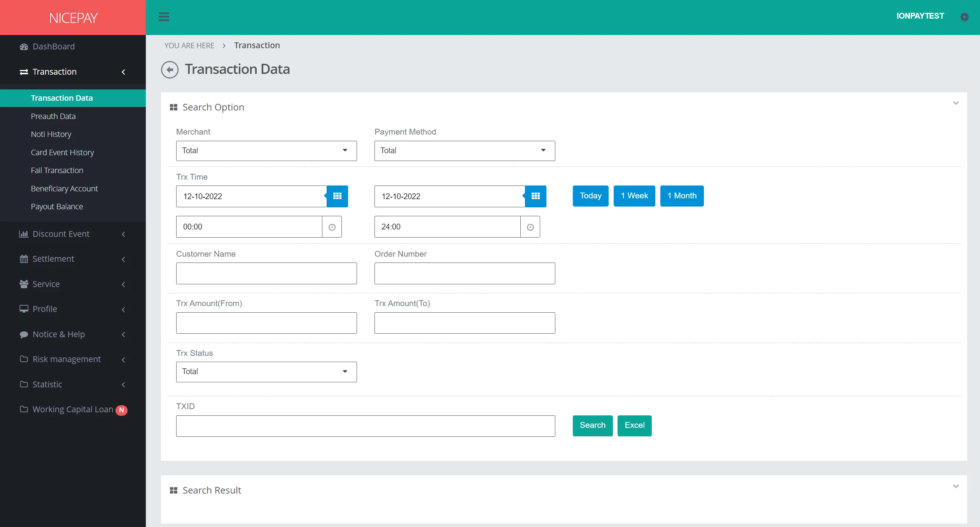The height and width of the screenshot is (527, 980).
Task: Click the hamburger menu icon
Action: [x=164, y=17]
